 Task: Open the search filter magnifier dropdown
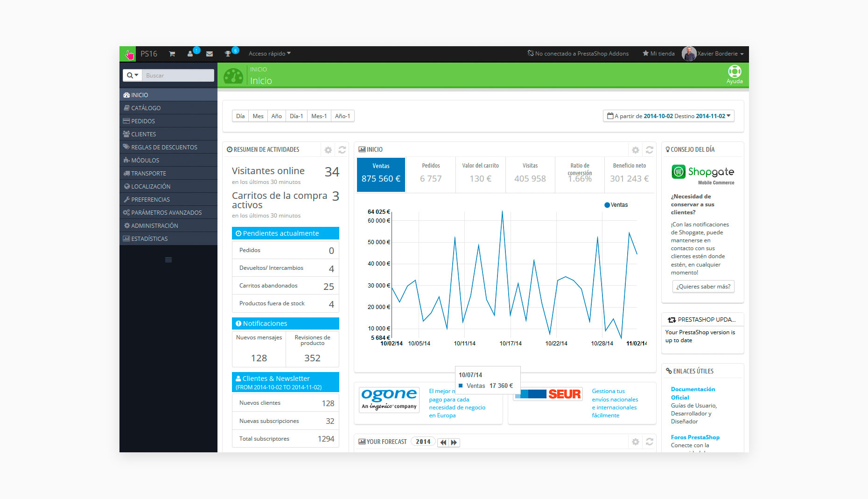(x=133, y=75)
